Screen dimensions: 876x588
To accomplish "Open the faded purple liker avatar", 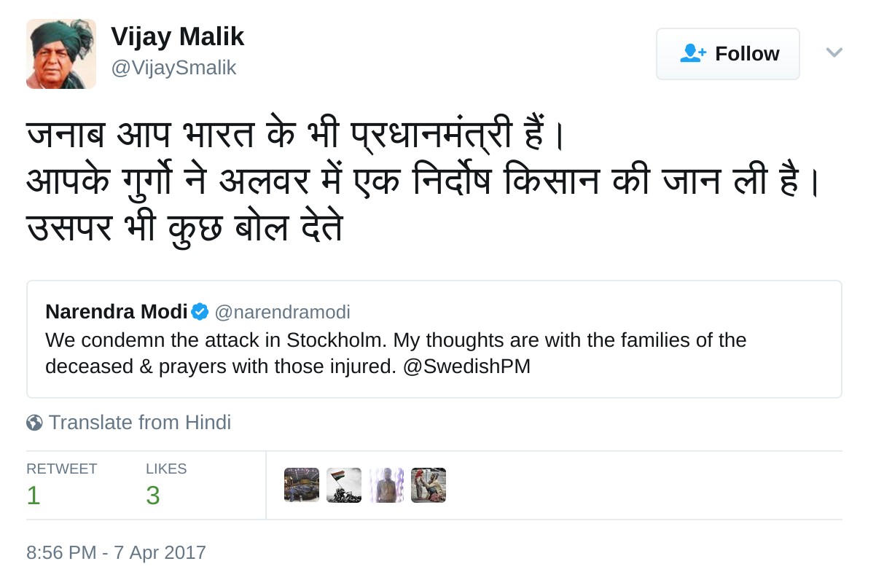I will click(x=386, y=485).
